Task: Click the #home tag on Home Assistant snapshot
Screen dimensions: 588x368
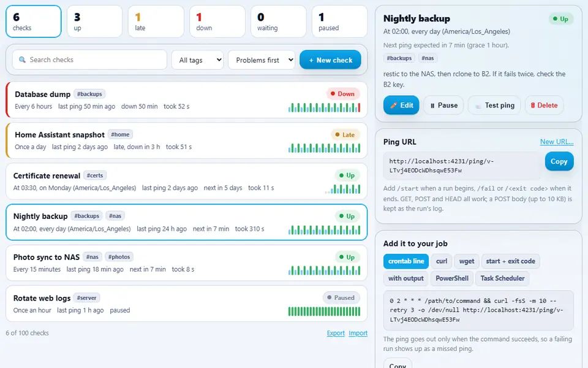Action: tap(120, 134)
